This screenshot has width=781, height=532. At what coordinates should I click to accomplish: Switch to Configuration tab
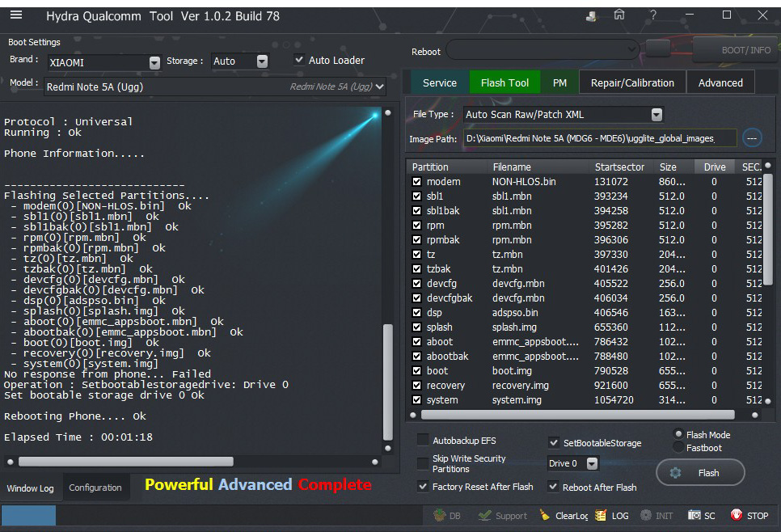[95, 488]
